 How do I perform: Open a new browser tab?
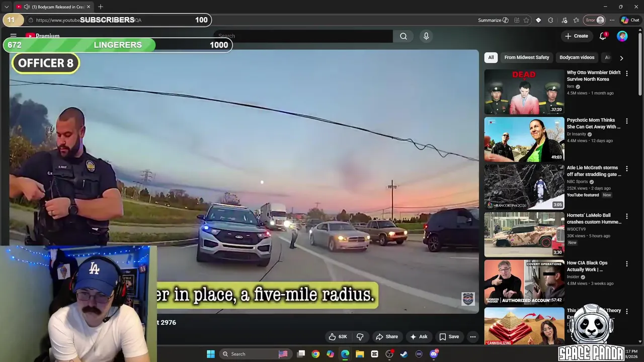pos(101,7)
